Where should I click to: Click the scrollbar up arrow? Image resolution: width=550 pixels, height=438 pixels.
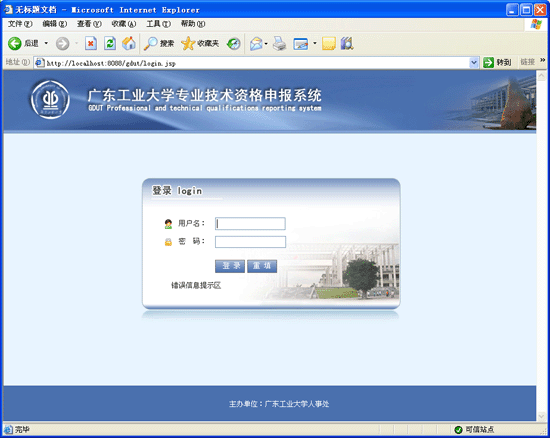(x=542, y=76)
